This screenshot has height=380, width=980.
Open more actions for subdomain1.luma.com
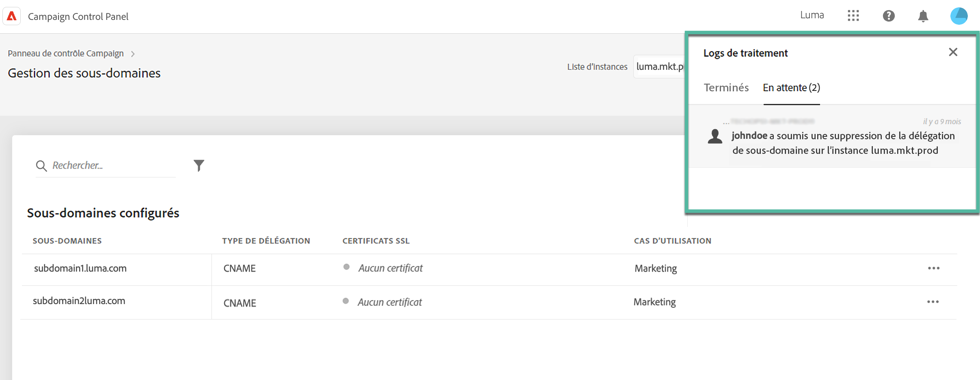click(x=933, y=268)
